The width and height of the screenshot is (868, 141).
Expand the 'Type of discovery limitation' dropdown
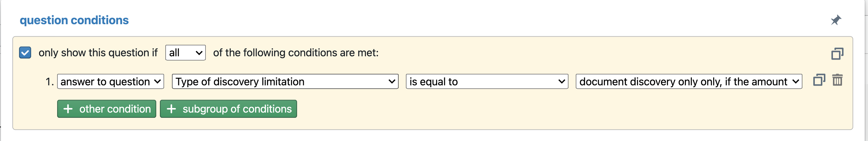click(x=285, y=82)
